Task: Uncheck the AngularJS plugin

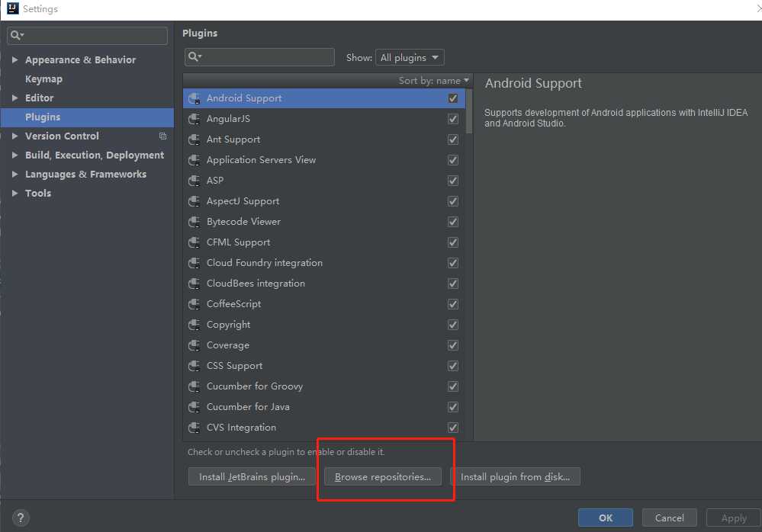Action: click(453, 119)
